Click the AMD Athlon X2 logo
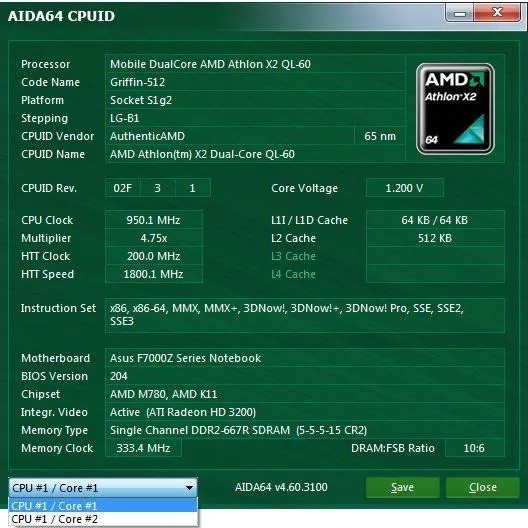The height and width of the screenshot is (528, 528). click(455, 109)
